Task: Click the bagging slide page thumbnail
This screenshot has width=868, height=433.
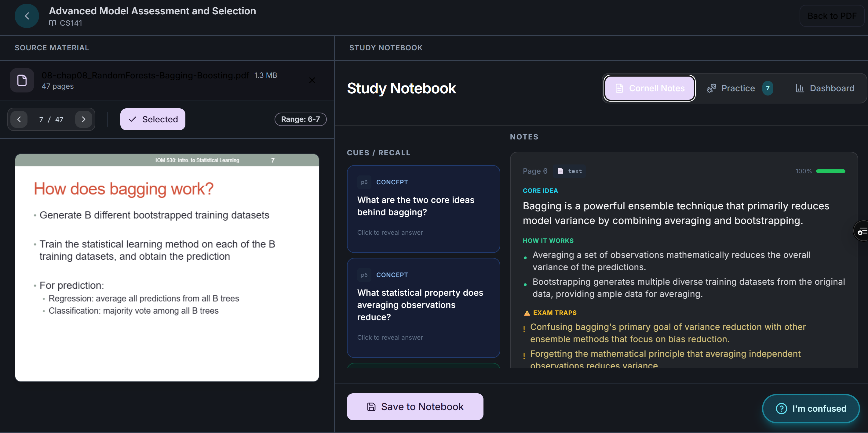Action: pos(167,268)
